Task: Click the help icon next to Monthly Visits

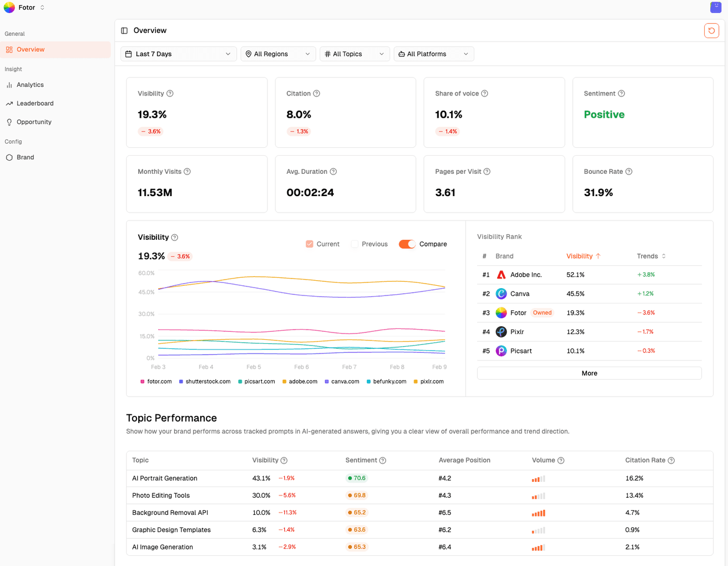Action: tap(187, 172)
